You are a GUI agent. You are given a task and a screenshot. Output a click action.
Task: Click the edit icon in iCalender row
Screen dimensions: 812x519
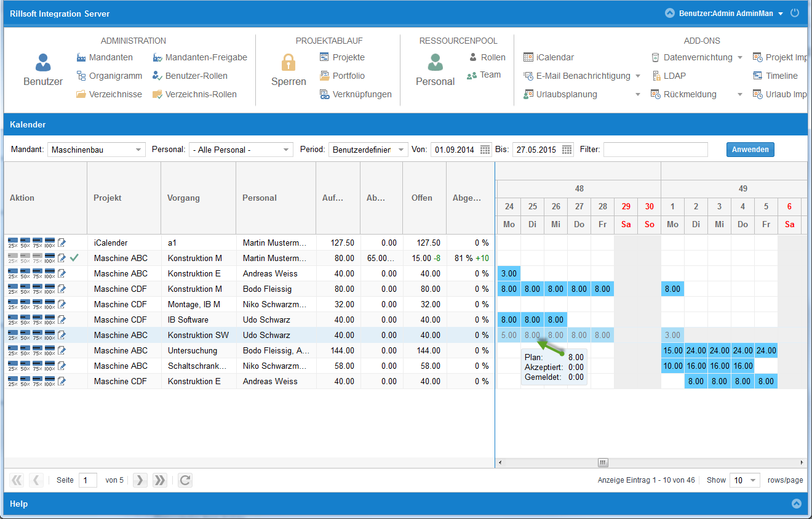62,243
